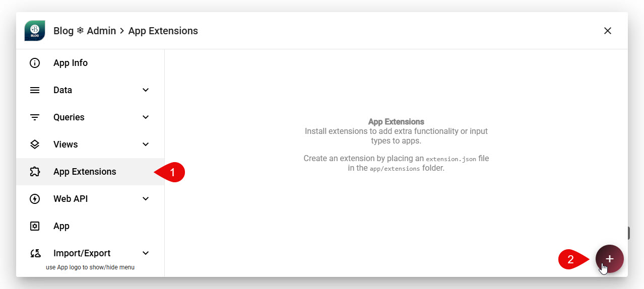Expand the Views dropdown chevron
Viewport: 644px width, 289px height.
click(x=146, y=144)
